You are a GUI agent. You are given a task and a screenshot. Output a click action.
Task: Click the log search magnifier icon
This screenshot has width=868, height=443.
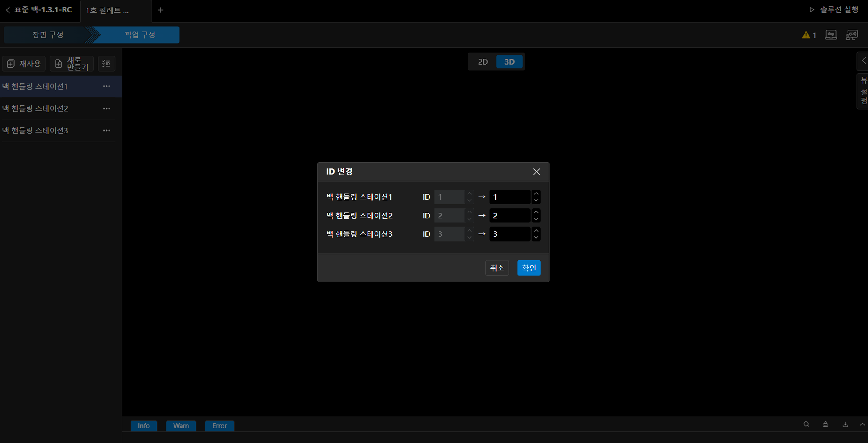[x=806, y=424]
